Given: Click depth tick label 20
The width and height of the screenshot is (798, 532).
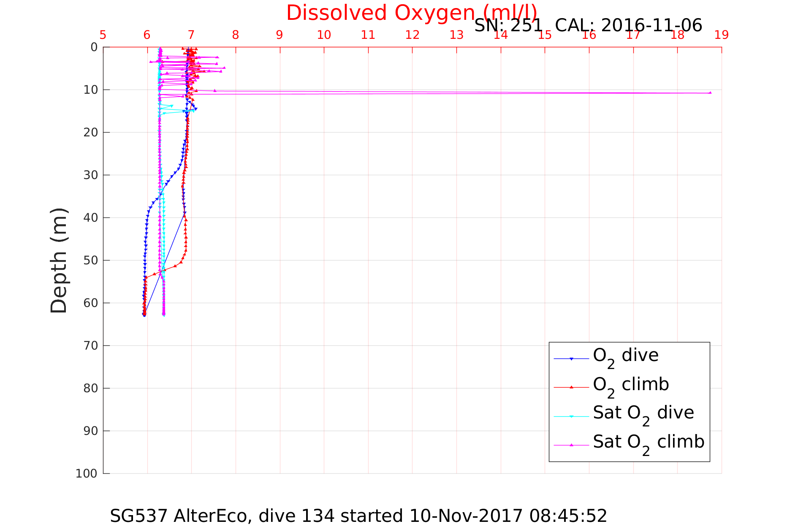Looking at the screenshot, I should 91,133.
